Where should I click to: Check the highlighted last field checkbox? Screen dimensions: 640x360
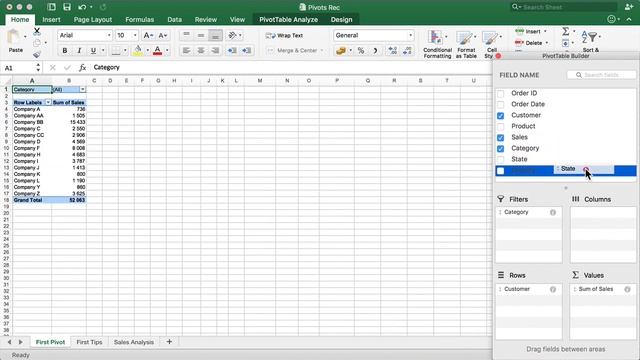click(500, 171)
